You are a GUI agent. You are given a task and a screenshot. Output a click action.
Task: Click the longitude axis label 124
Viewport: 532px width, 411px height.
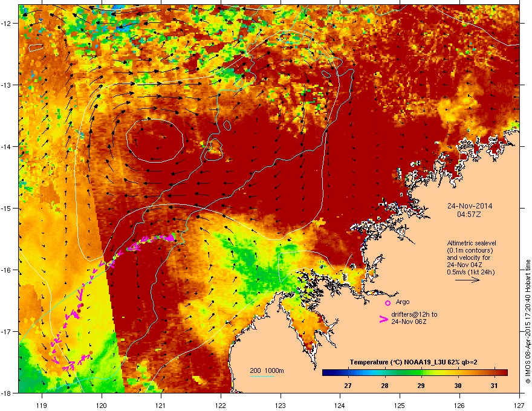click(x=340, y=405)
